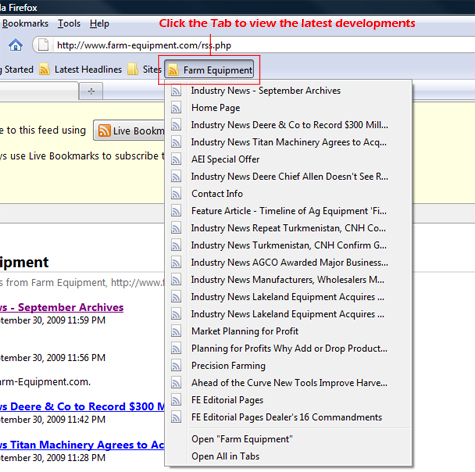Select Planning for Profits Why Add entry
The image size is (475, 472).
point(289,349)
